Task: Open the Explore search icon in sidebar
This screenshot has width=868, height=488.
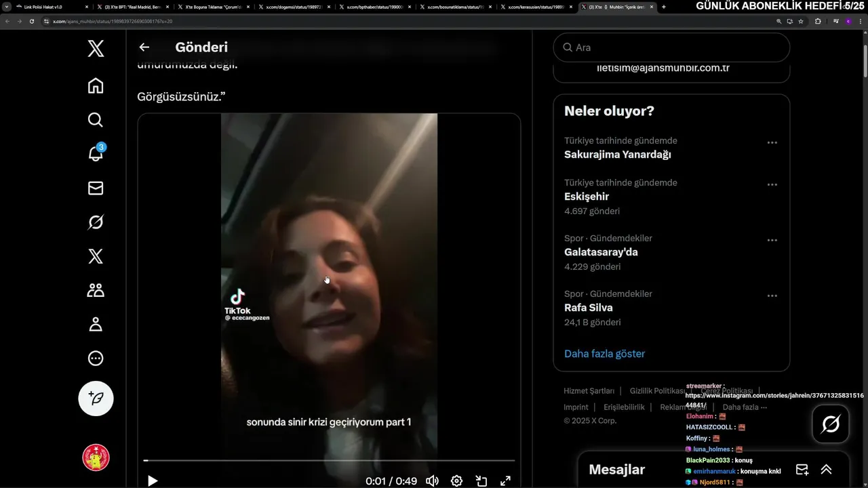Action: click(x=96, y=120)
